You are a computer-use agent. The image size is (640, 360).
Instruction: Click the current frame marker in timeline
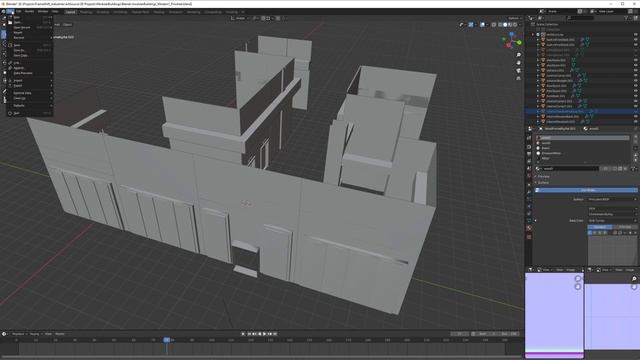pos(167,340)
